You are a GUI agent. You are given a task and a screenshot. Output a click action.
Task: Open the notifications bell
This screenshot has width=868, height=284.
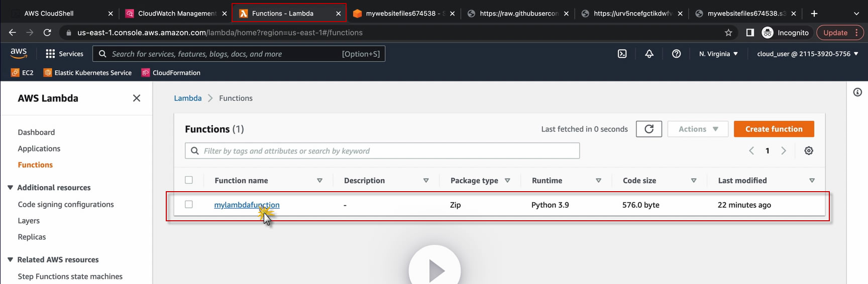pos(649,54)
